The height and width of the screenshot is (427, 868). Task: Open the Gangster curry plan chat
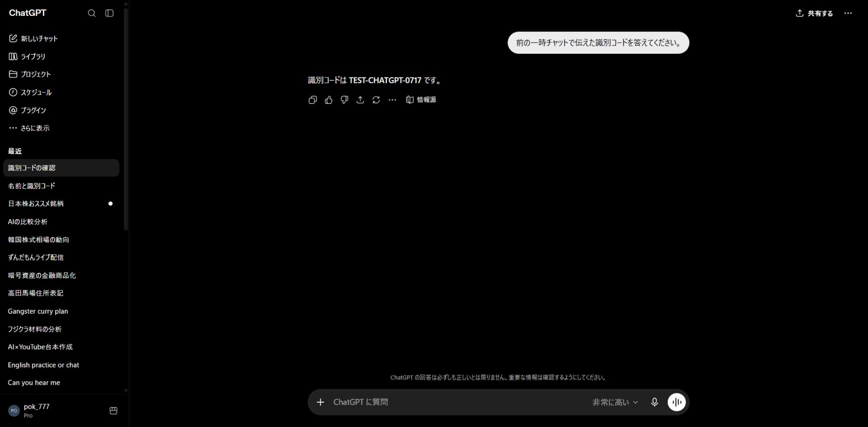(x=61, y=311)
